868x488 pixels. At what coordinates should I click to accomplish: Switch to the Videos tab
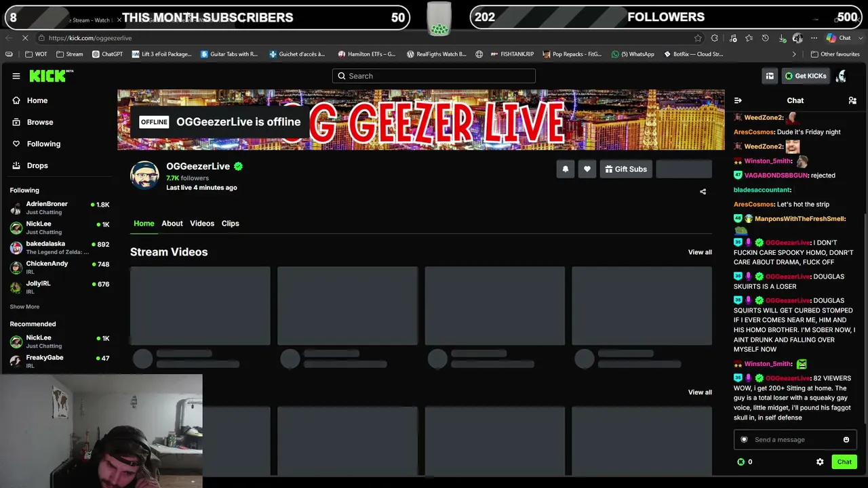point(202,224)
